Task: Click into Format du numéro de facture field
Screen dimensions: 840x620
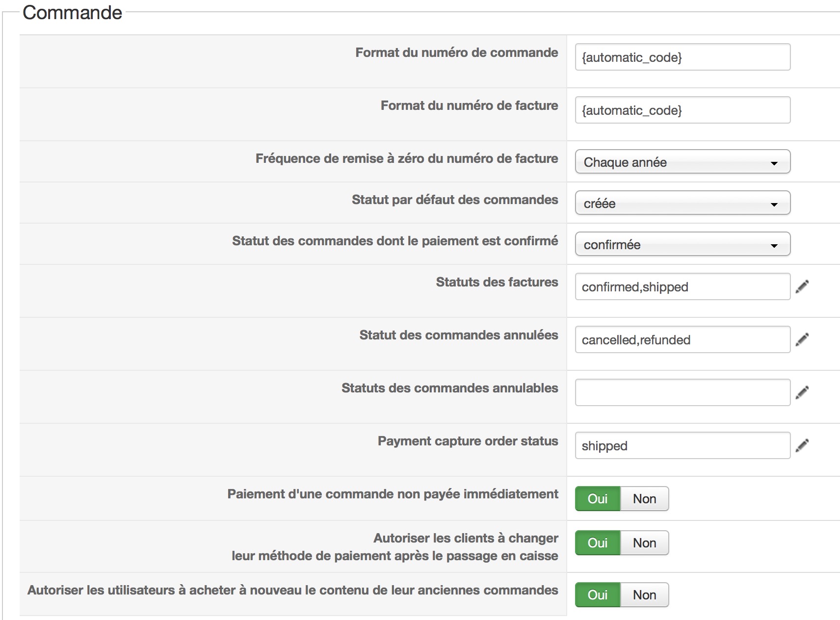Action: (682, 110)
